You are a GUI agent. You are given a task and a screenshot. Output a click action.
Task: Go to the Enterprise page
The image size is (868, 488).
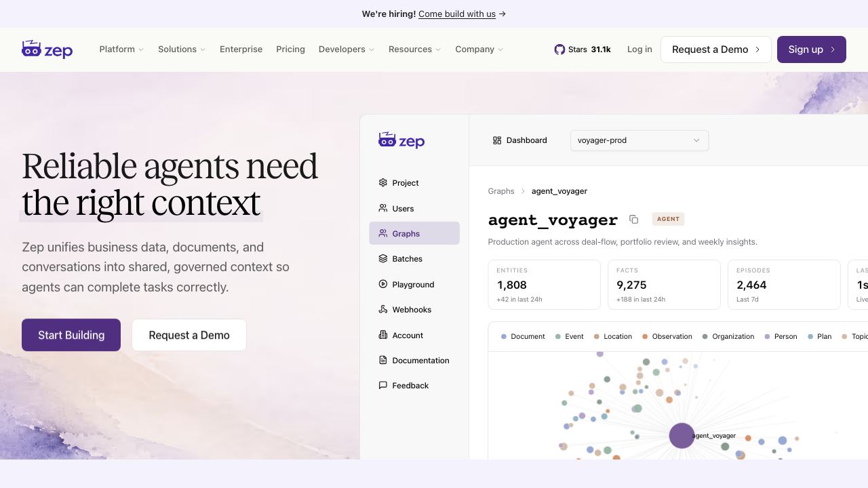coord(241,49)
